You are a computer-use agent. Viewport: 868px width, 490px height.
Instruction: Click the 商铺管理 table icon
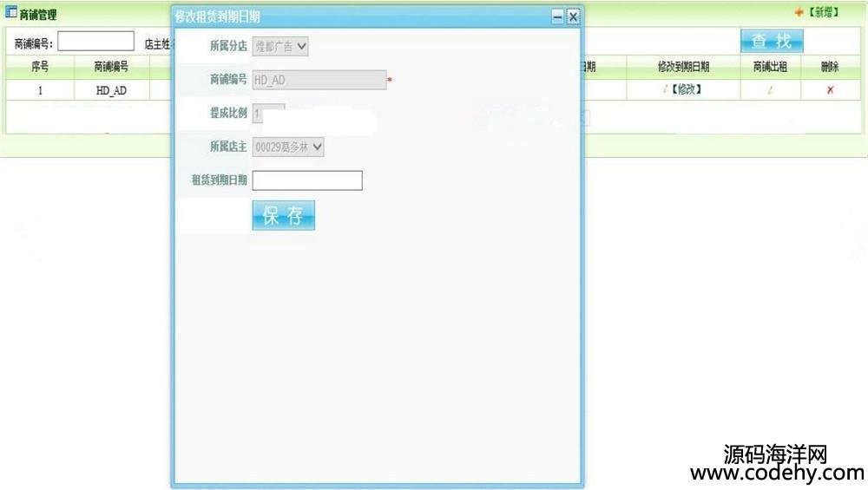click(11, 12)
